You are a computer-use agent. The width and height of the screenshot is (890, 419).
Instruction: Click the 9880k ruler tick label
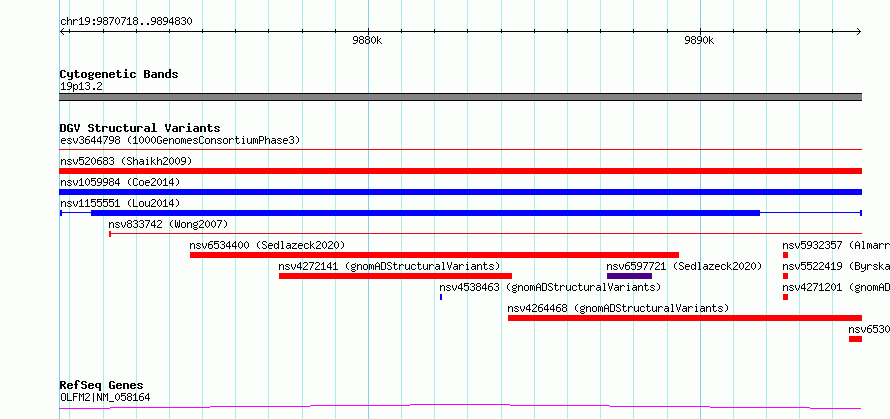coord(367,40)
